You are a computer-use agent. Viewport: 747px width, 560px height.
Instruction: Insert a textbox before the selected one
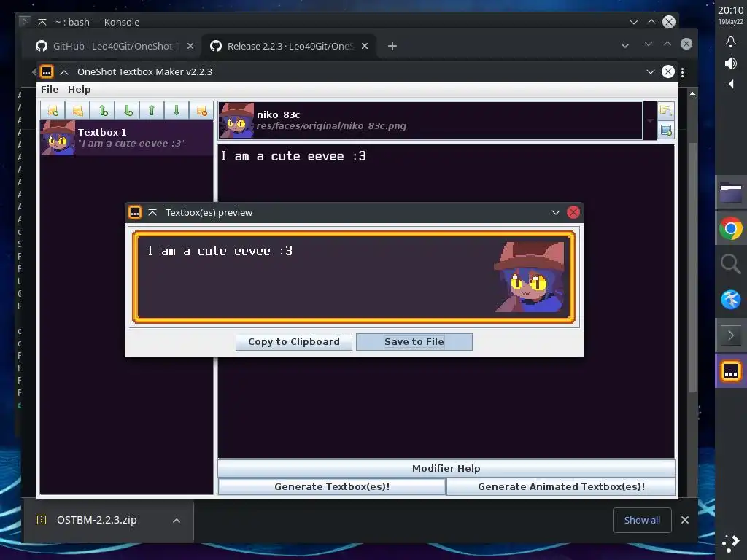pyautogui.click(x=102, y=111)
